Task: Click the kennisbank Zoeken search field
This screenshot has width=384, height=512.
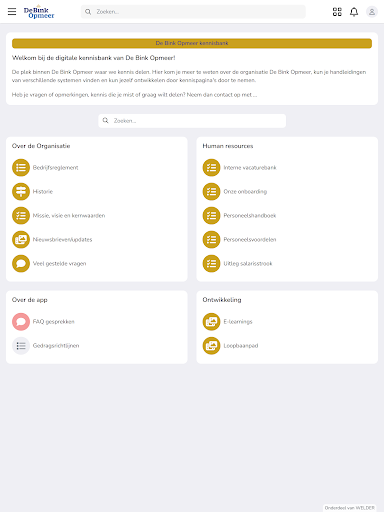Action: tap(192, 121)
